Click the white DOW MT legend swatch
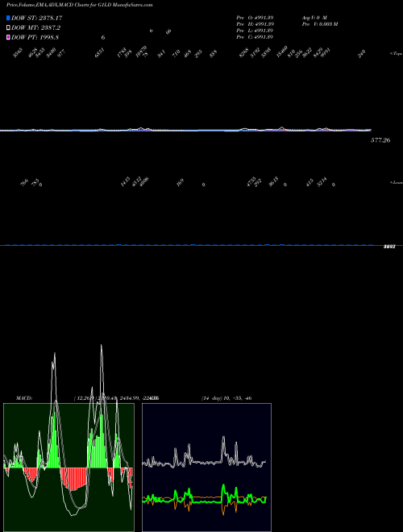 point(8,28)
